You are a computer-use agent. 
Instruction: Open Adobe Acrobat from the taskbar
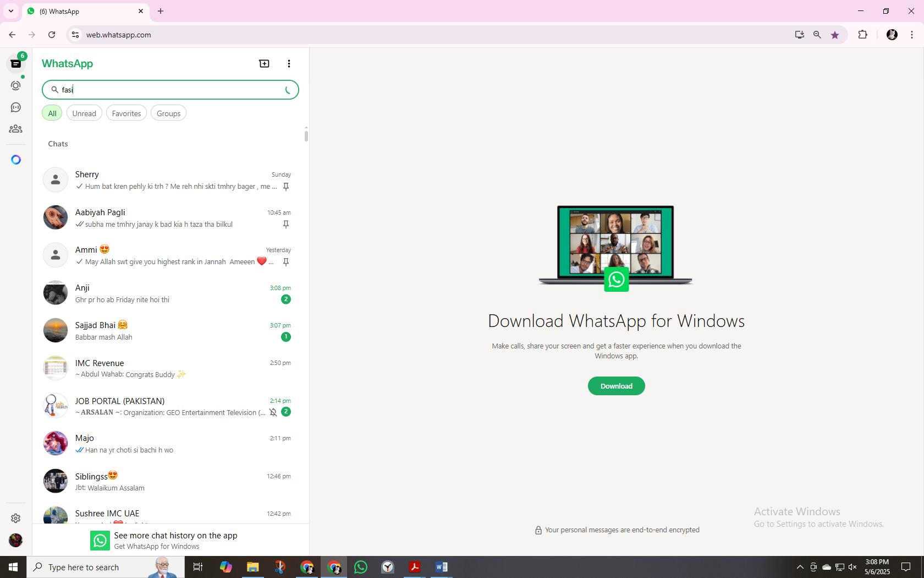click(415, 567)
